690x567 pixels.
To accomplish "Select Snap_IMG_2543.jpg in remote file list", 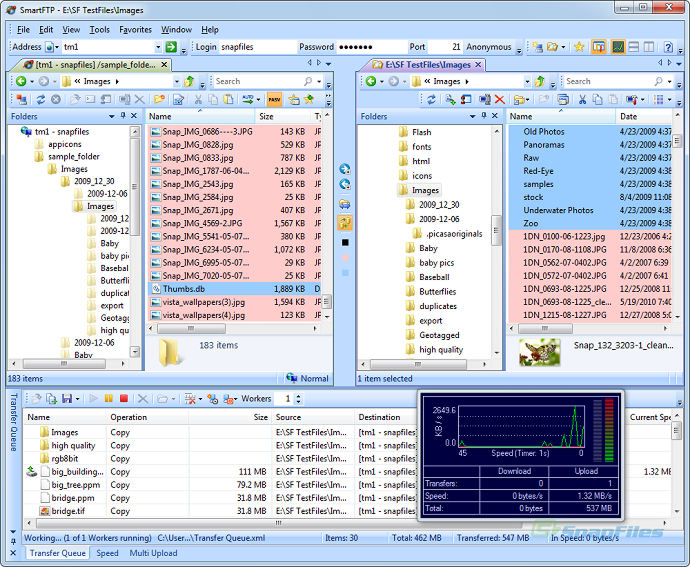I will (x=235, y=184).
